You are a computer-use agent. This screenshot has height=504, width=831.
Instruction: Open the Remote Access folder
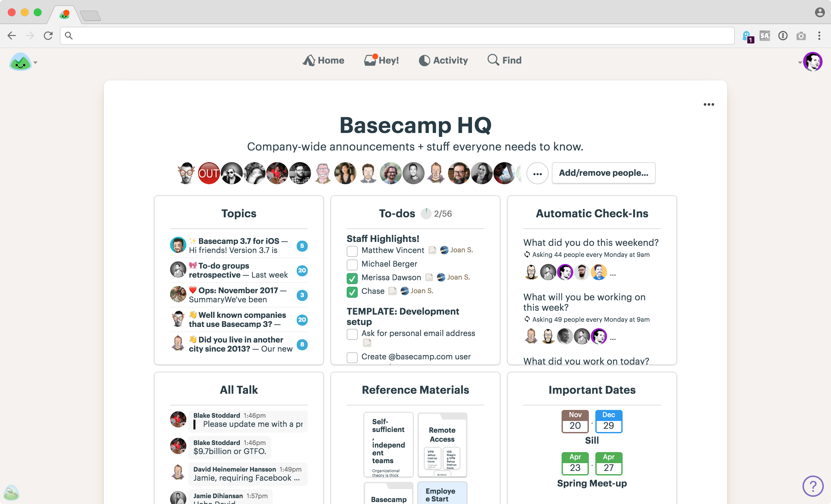click(442, 444)
